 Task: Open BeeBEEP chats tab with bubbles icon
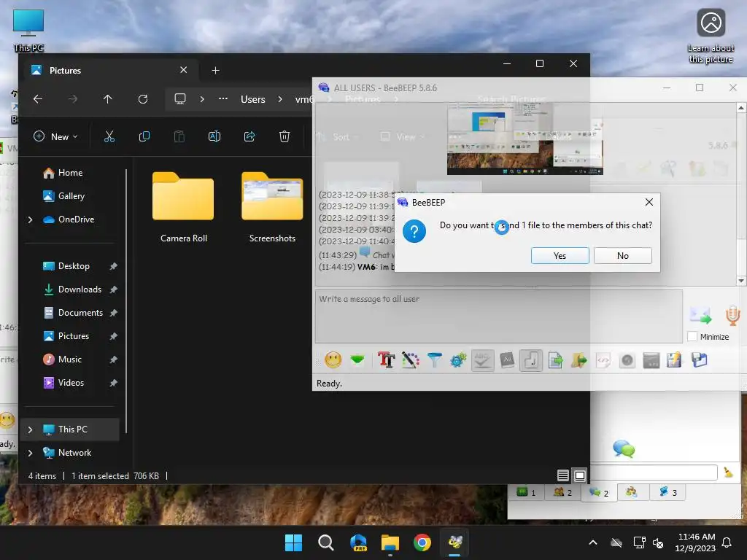click(x=599, y=492)
